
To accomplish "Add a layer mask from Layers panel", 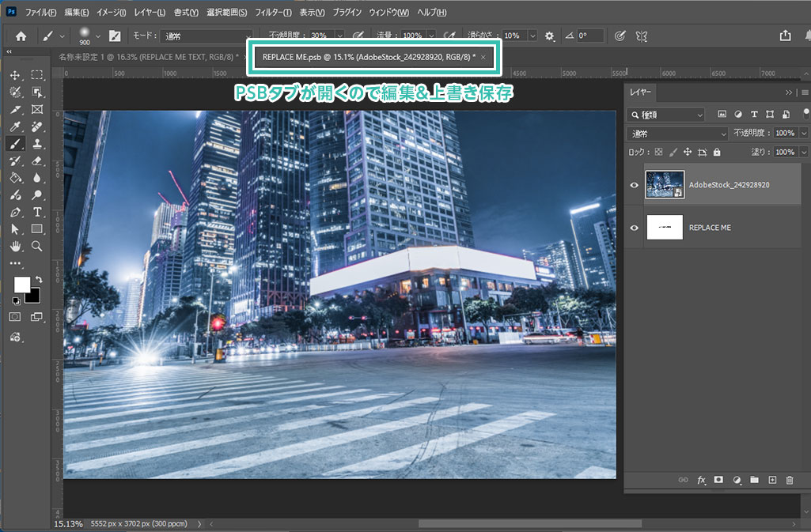I will click(x=718, y=480).
